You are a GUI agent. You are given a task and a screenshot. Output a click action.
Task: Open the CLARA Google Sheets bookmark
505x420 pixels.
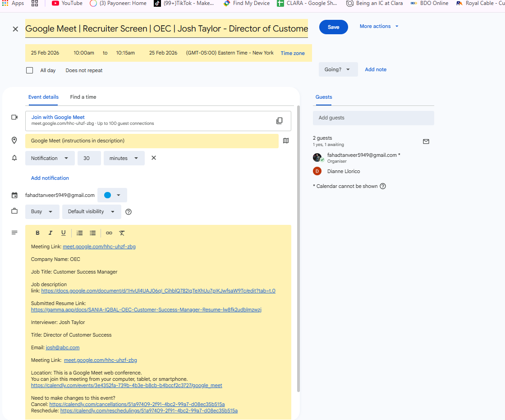tap(307, 3)
